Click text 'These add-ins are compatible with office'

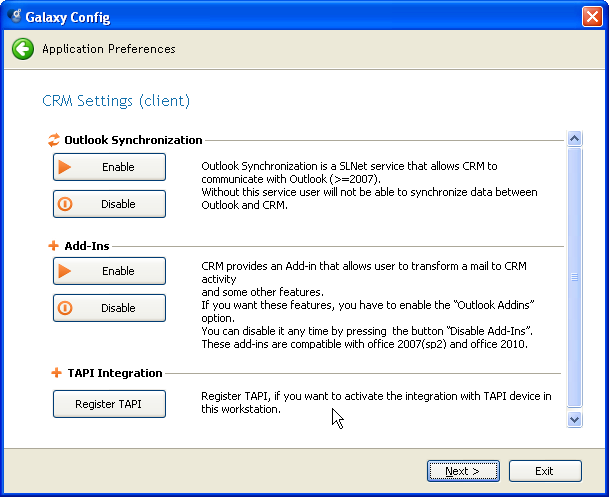(x=298, y=344)
